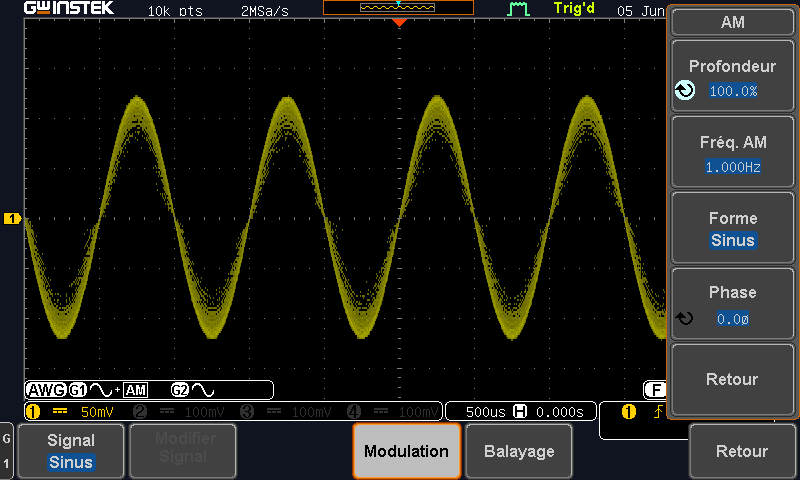This screenshot has width=800, height=480.
Task: Toggle channel 2 100mV indicator
Action: pos(179,412)
